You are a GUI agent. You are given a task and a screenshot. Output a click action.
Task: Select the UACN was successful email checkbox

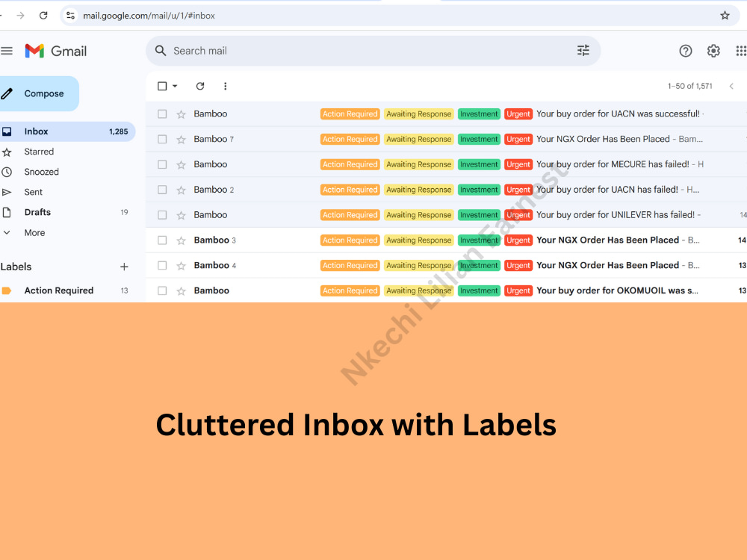coord(162,114)
